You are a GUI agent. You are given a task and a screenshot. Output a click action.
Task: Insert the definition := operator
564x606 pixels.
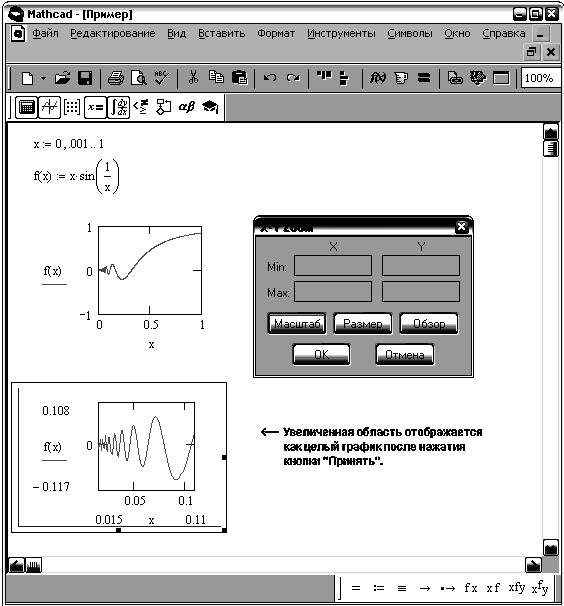(x=379, y=588)
